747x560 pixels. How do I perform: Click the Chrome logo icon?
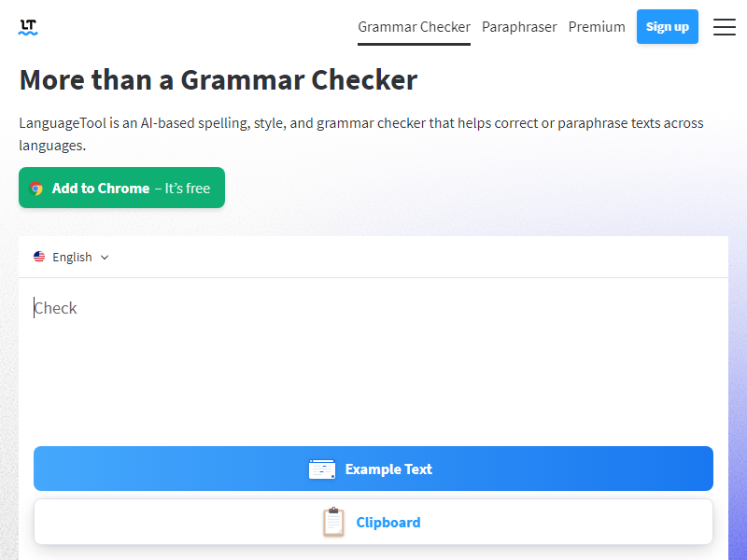point(36,189)
